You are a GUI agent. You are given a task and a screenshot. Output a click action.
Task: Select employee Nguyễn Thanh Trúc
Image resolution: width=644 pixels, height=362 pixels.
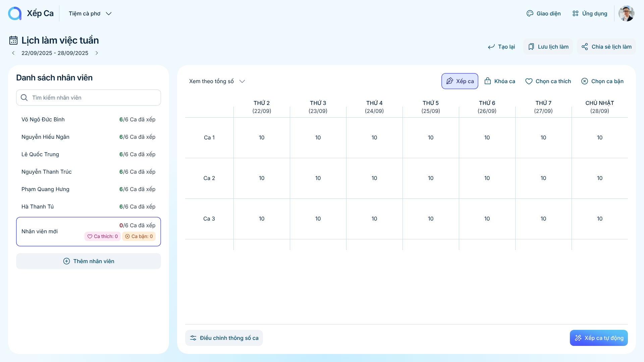(47, 172)
